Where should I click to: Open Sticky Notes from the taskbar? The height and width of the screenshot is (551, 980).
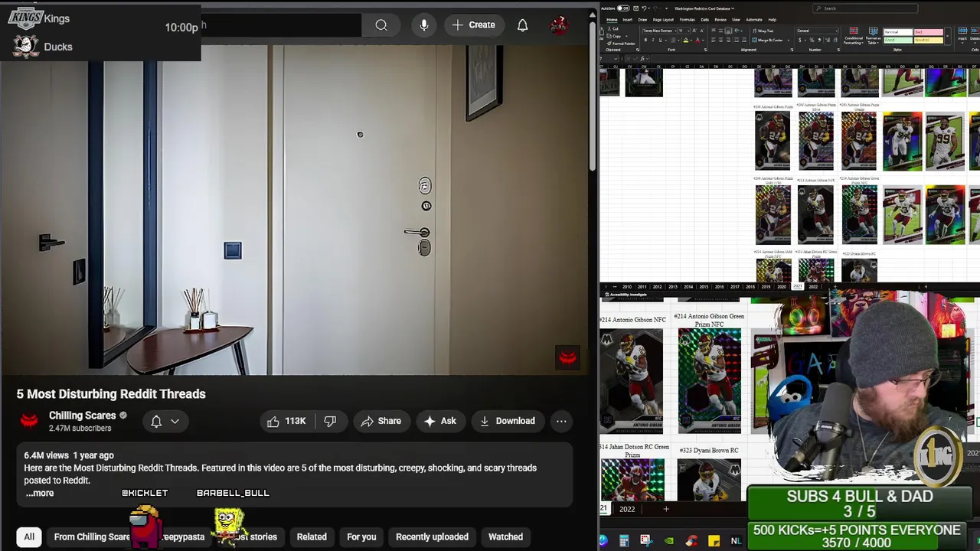pyautogui.click(x=714, y=541)
